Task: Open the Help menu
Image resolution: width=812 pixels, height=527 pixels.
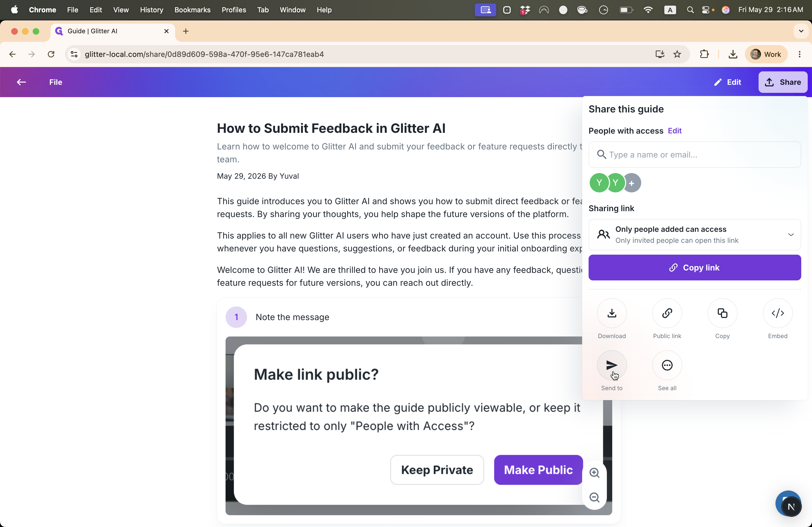Action: tap(324, 10)
